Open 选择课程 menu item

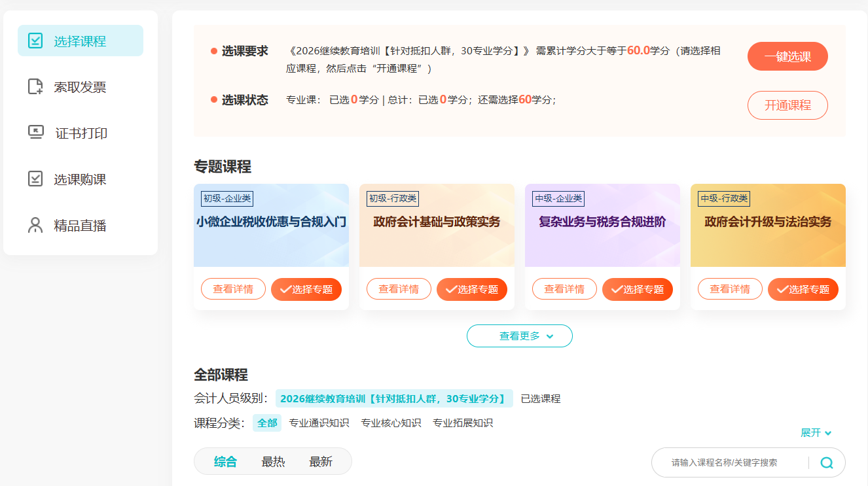(x=81, y=41)
